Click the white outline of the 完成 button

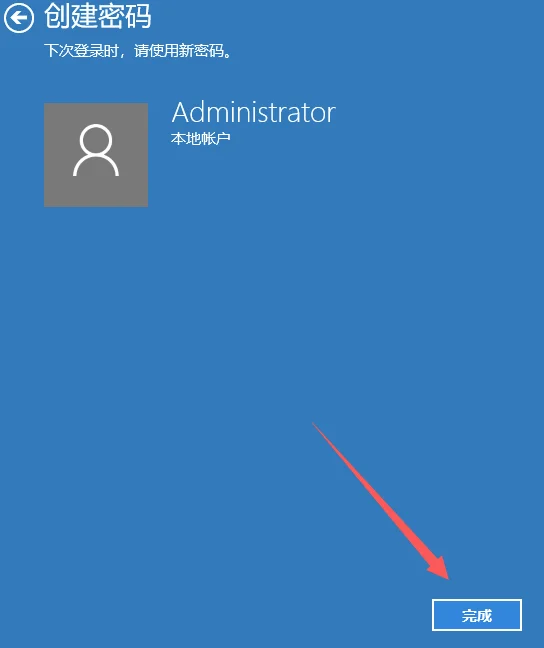(x=477, y=600)
